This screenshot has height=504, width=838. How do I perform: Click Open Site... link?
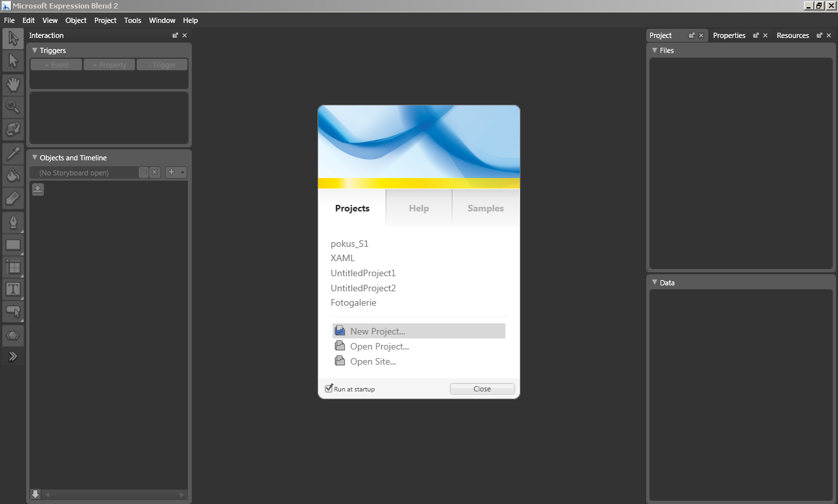pyautogui.click(x=373, y=361)
